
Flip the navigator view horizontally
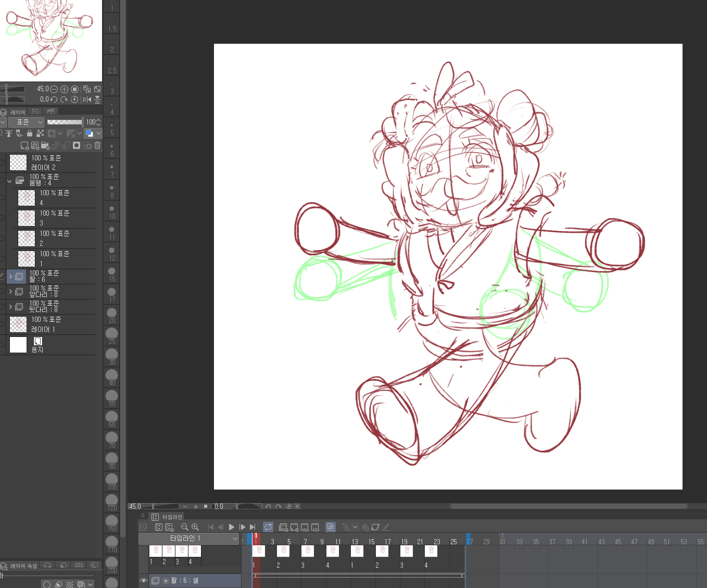[87, 99]
